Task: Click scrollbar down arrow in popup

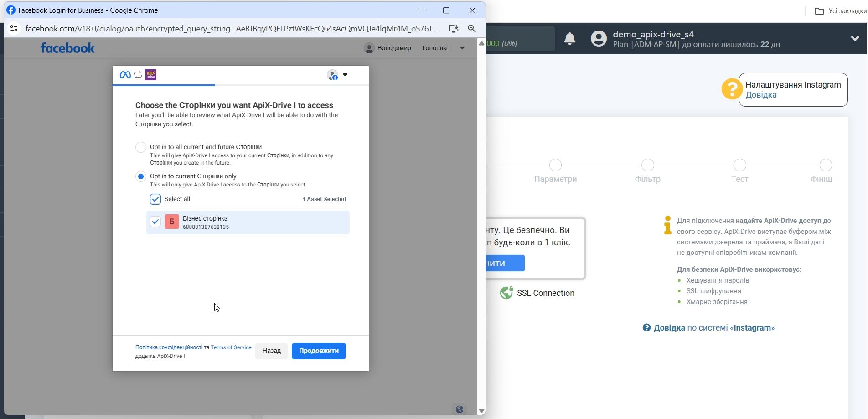Action: pos(481,411)
